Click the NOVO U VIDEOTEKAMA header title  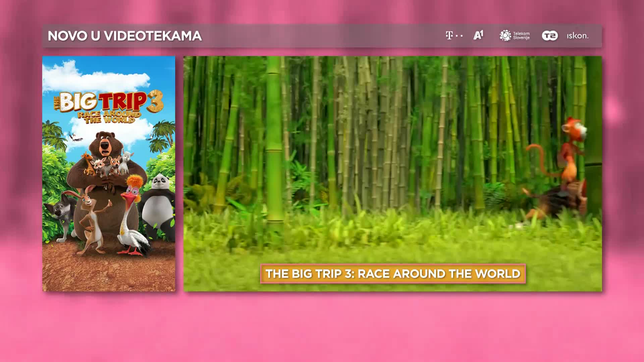coord(124,36)
